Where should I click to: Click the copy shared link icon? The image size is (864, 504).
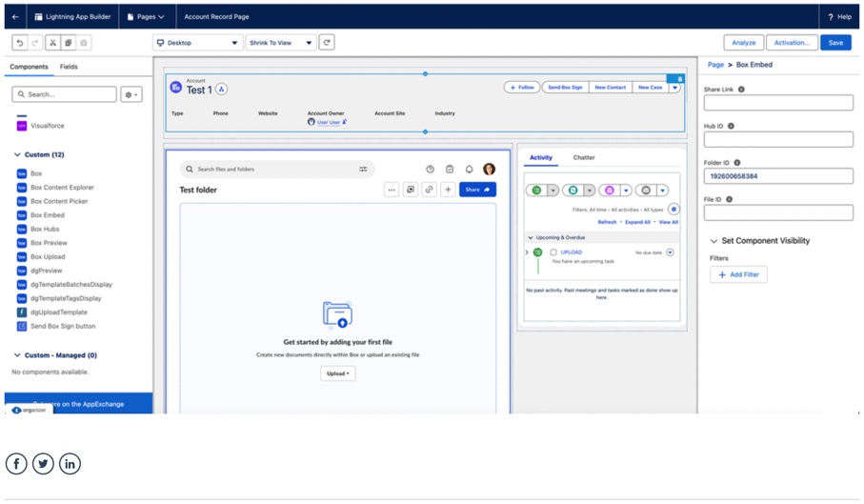point(429,190)
